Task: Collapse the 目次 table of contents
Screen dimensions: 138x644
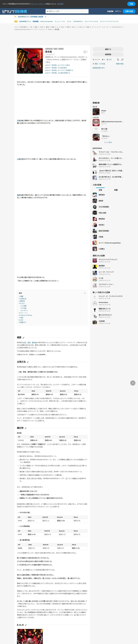Action: (85, 293)
